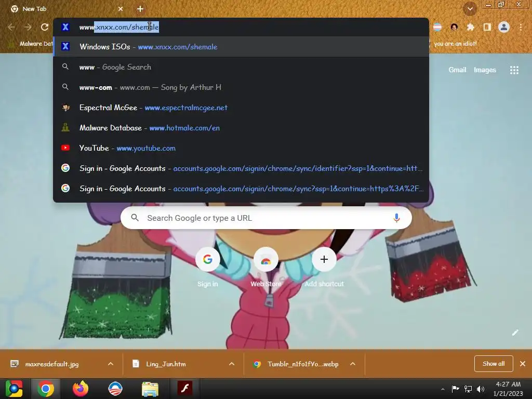The height and width of the screenshot is (399, 532).
Task: Click the cartoon face extension icon
Action: click(x=454, y=27)
